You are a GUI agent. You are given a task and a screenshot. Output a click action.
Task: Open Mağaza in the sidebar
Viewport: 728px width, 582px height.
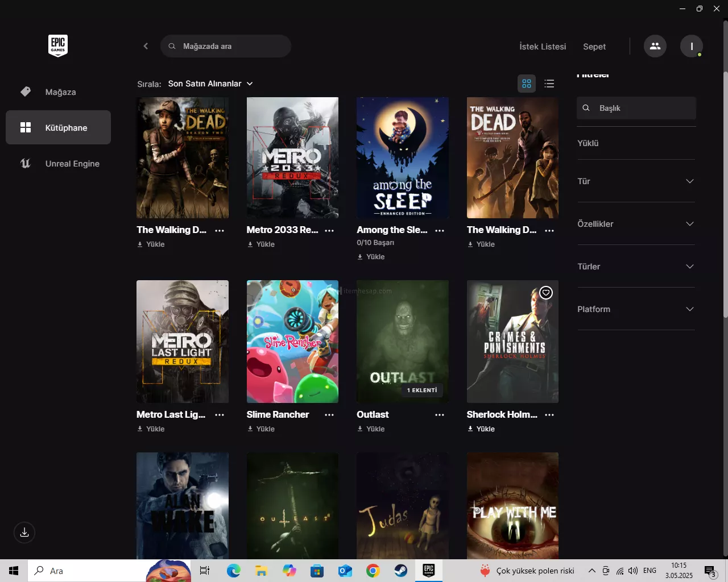60,92
